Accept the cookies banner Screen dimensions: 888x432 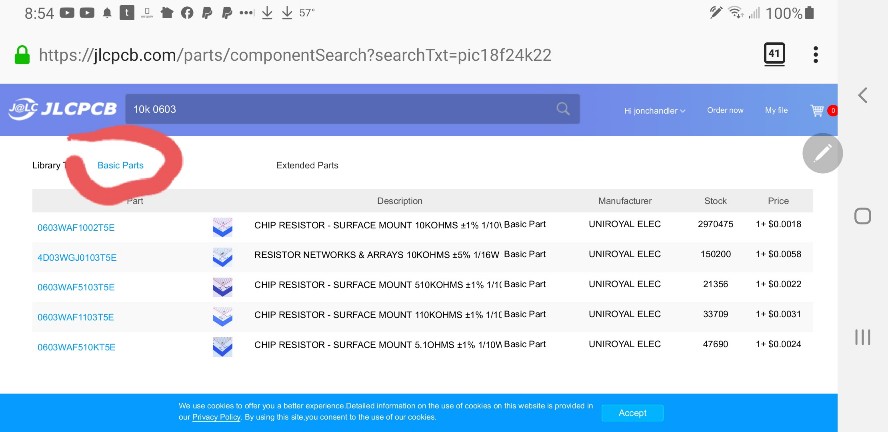pyautogui.click(x=633, y=413)
